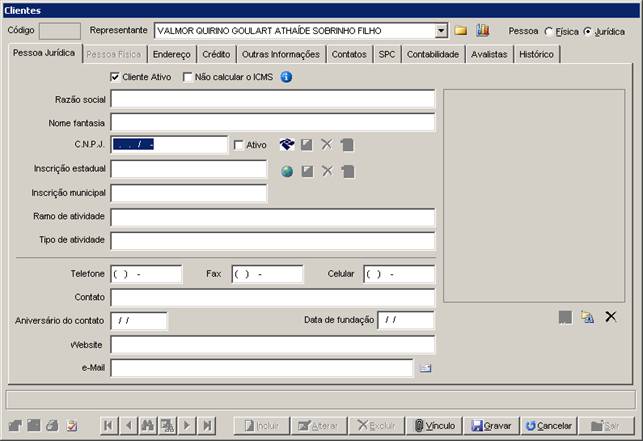
Task: Click the Celular field
Action: pos(399,274)
